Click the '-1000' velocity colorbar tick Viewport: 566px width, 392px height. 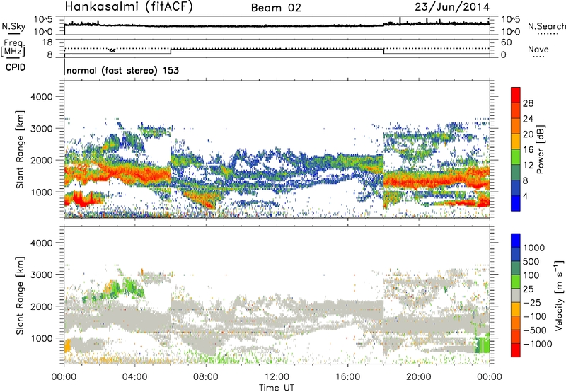click(x=537, y=344)
